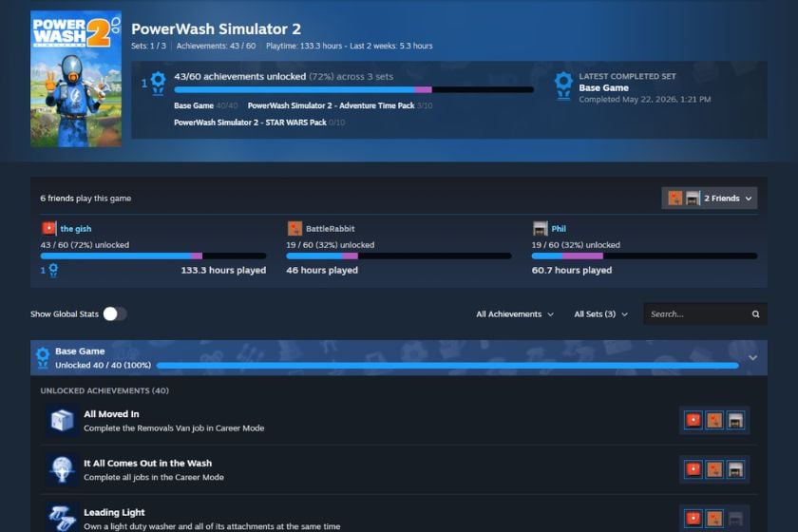This screenshot has height=532, width=798.
Task: Click the PowerWash Simulator 2 cover art
Action: [x=76, y=79]
